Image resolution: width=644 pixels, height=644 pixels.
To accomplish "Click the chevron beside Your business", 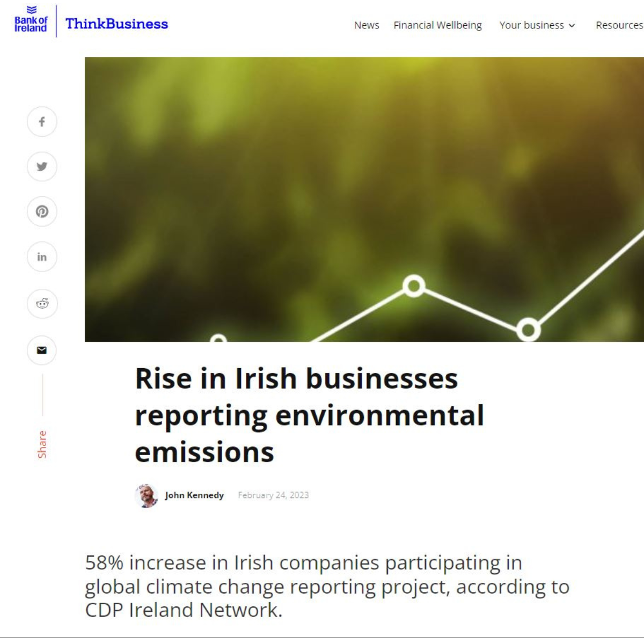I will pos(572,26).
